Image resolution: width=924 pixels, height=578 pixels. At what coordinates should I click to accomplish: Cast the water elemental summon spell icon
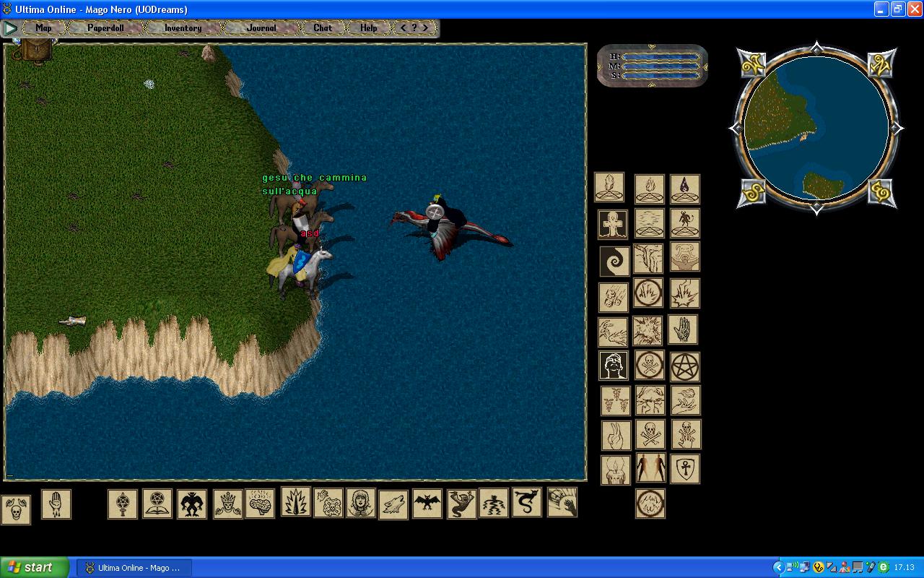[649, 224]
